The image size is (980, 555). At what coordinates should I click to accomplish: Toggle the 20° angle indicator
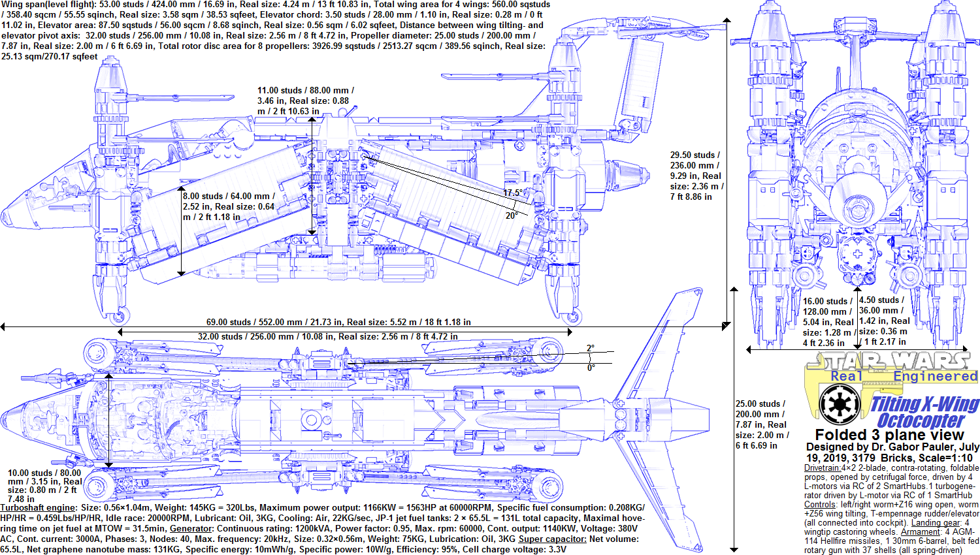[x=512, y=214]
